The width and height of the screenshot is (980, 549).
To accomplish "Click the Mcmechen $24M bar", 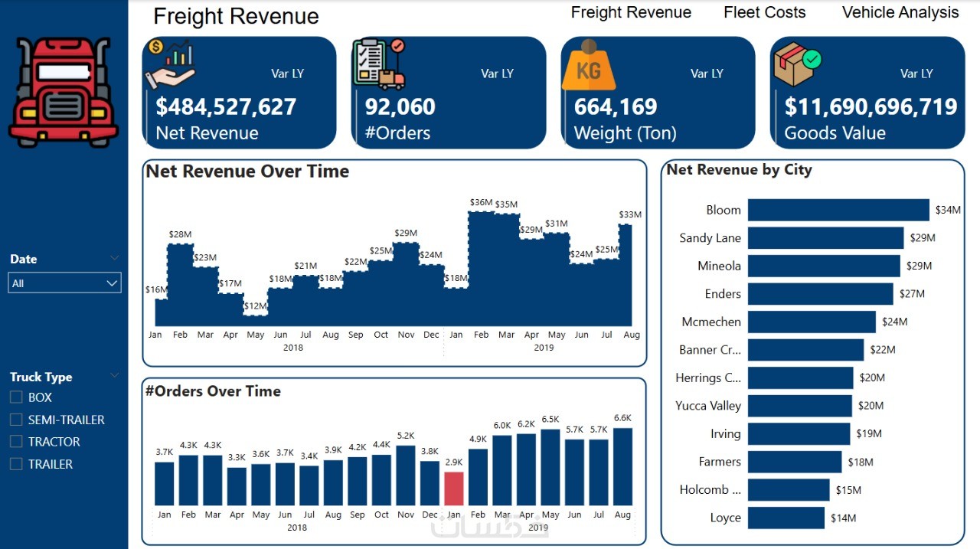I will coord(812,322).
